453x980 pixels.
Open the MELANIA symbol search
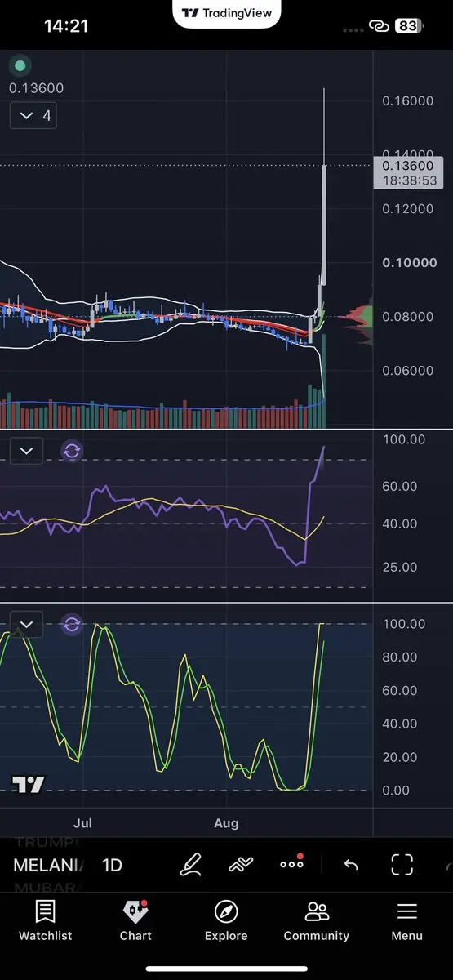coord(48,866)
